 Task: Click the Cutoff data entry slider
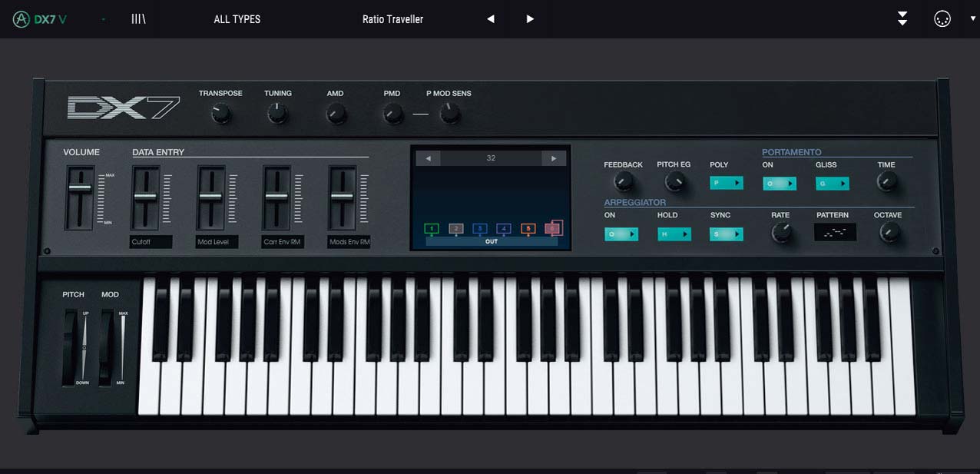click(x=145, y=197)
